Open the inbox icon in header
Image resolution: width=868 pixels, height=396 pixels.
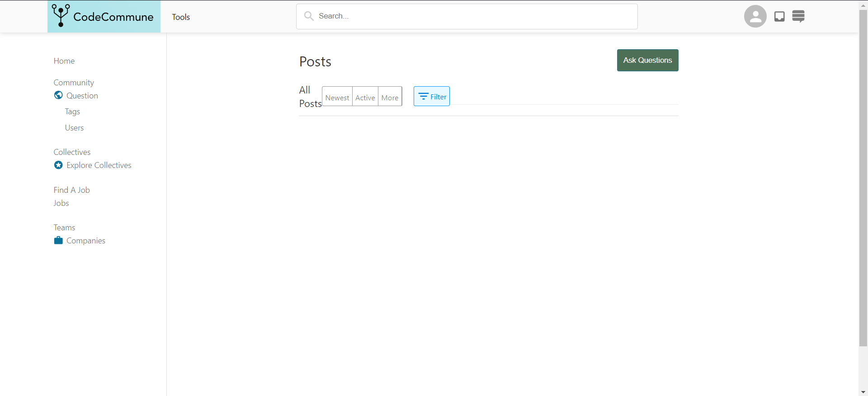click(x=779, y=17)
